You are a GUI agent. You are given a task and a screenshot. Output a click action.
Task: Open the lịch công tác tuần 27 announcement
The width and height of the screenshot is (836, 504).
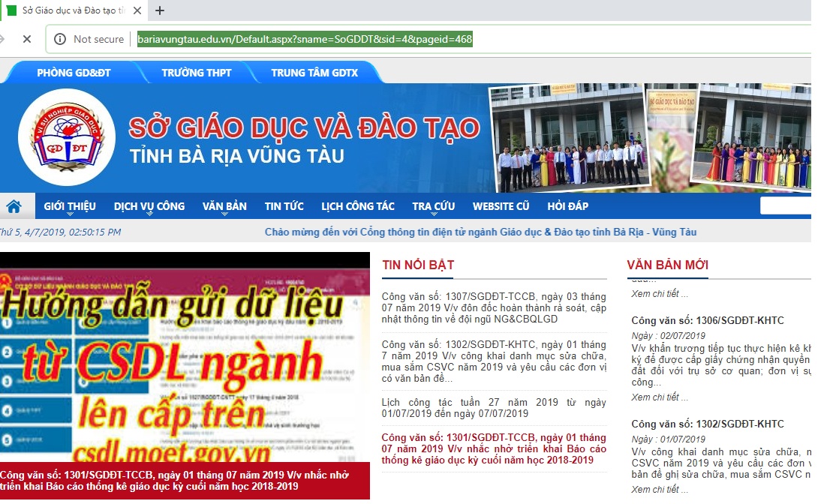tap(492, 409)
